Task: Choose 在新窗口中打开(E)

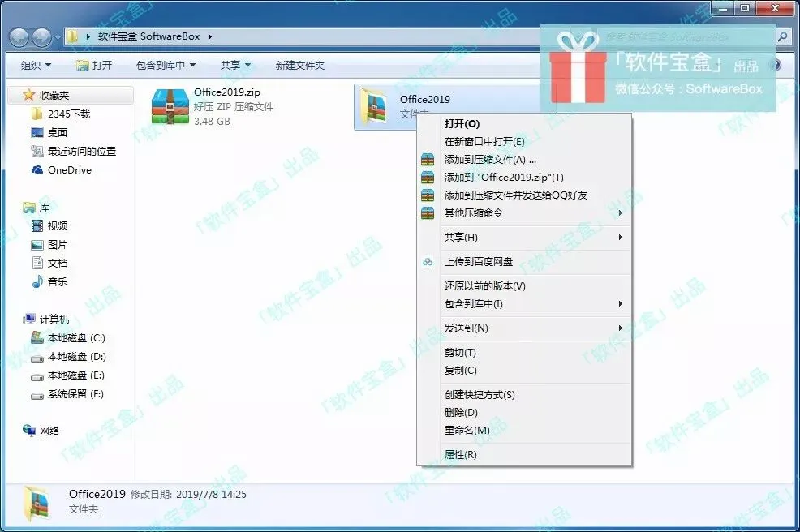Action: tap(524, 142)
